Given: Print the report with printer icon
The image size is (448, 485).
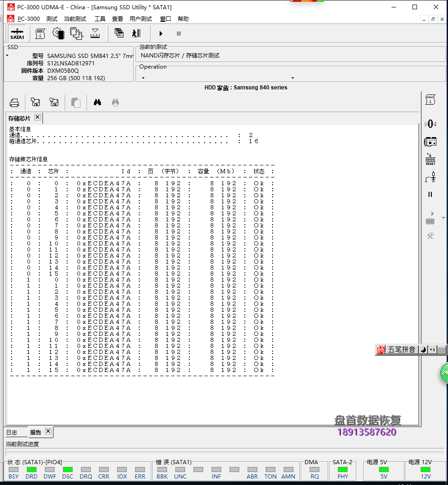Looking at the screenshot, I should pyautogui.click(x=14, y=102).
